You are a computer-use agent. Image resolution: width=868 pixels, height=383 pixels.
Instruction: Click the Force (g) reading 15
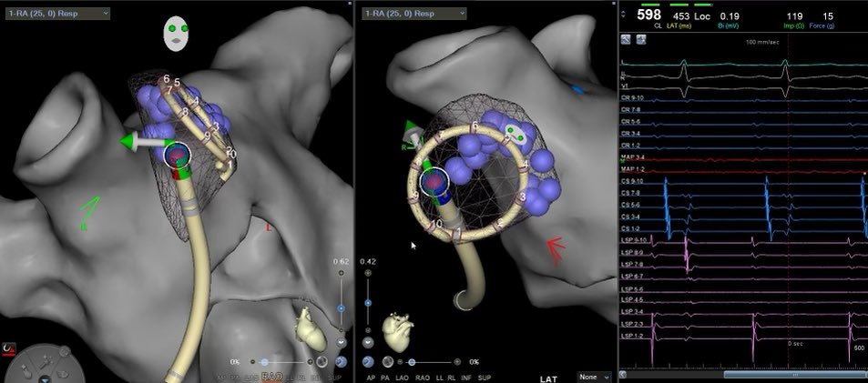828,16
